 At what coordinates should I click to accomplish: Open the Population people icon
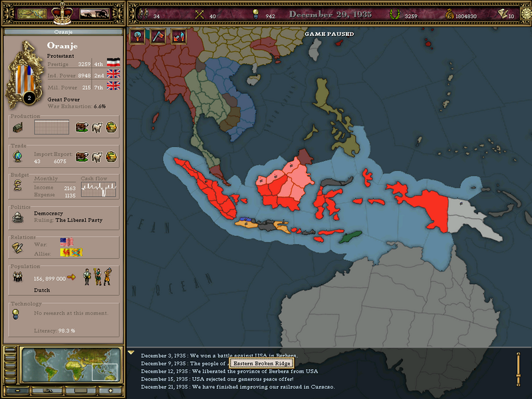pos(18,277)
